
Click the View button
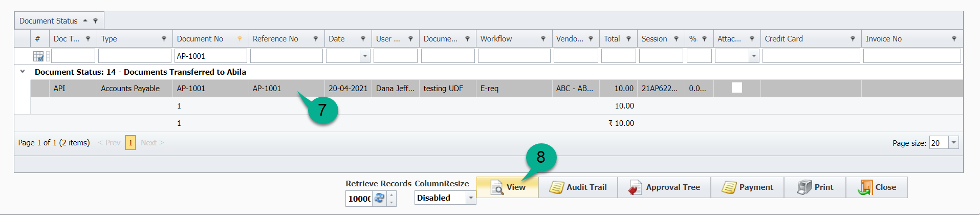(x=508, y=187)
